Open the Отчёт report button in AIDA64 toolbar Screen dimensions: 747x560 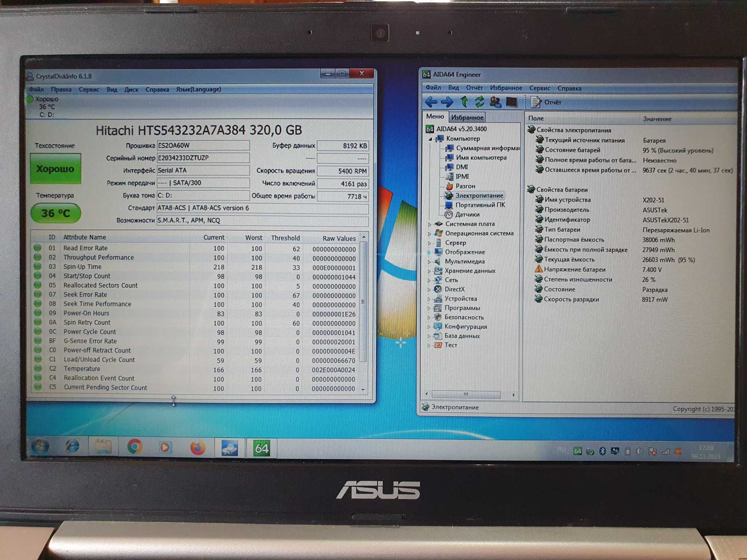[x=546, y=102]
